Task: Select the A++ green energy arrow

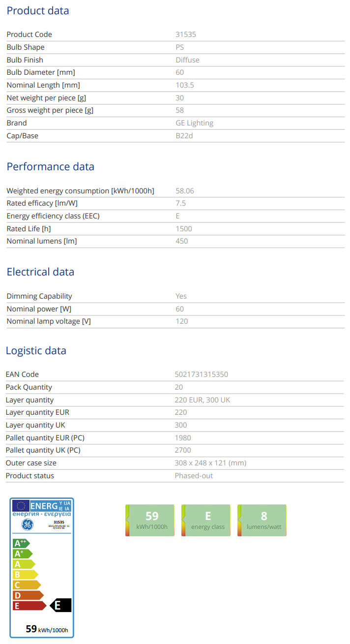Action: pyautogui.click(x=21, y=543)
